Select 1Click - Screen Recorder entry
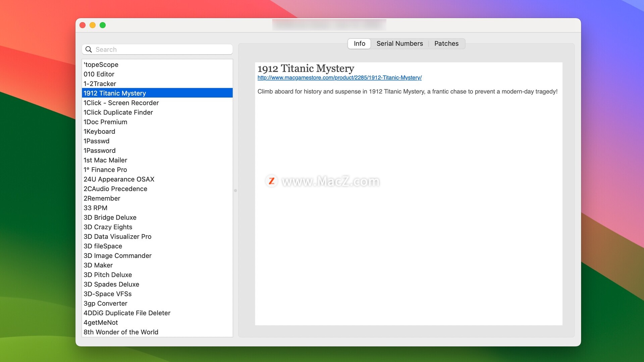The image size is (644, 362). point(157,103)
